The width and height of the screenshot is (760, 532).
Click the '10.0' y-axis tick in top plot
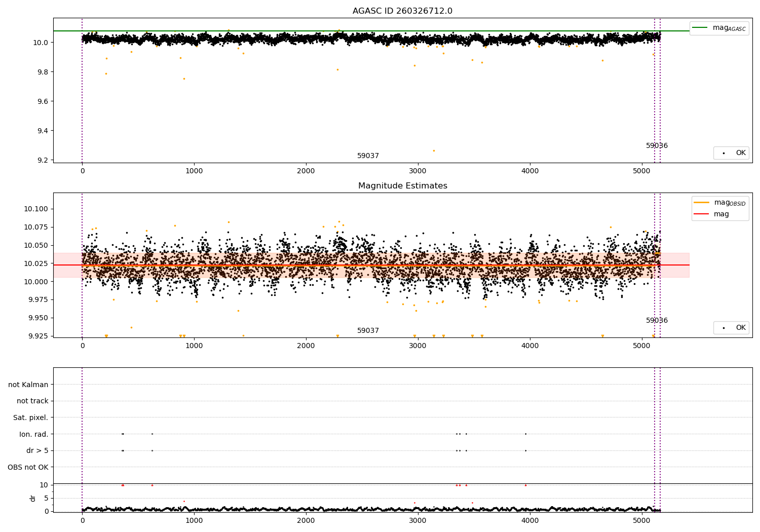coord(41,43)
